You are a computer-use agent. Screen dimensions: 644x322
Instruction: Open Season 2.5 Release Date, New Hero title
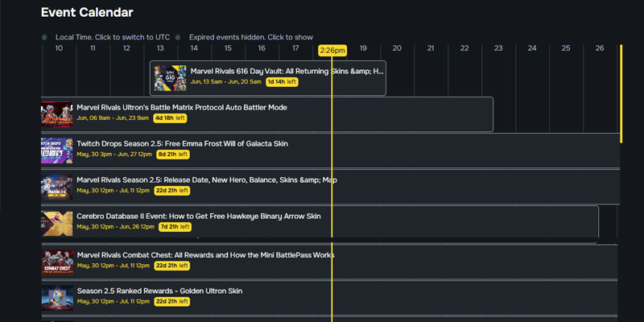click(x=207, y=180)
